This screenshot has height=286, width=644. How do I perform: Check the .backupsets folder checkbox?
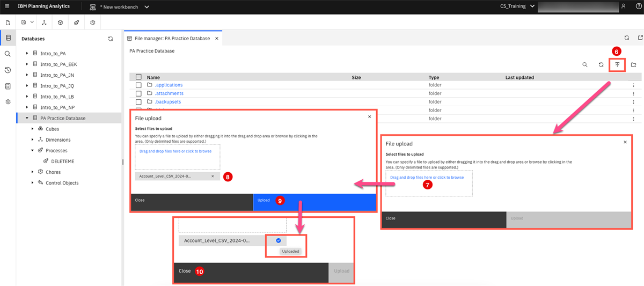tap(138, 102)
